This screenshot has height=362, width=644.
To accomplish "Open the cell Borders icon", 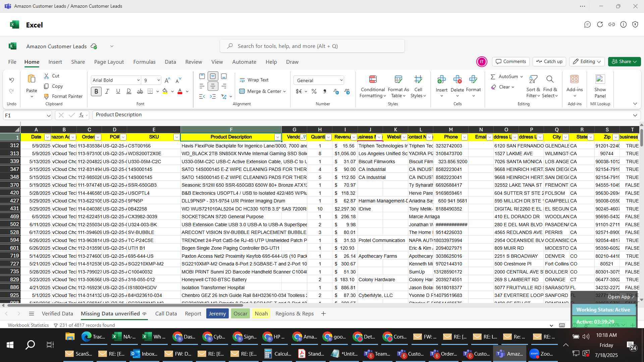I will point(150,91).
